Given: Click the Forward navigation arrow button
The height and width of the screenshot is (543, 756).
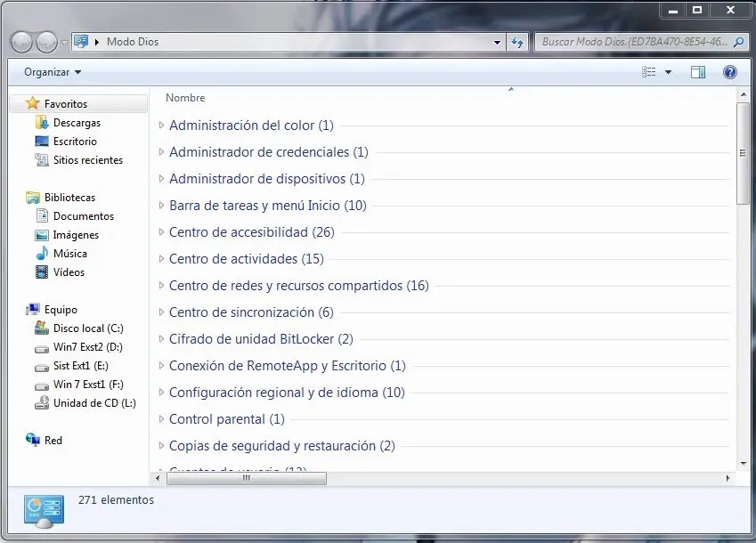Looking at the screenshot, I should tap(47, 42).
